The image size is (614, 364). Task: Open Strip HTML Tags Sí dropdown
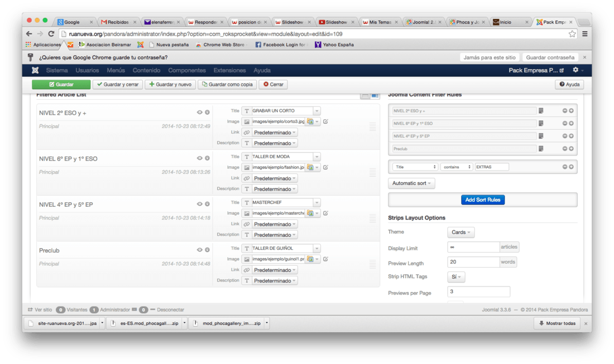coord(456,277)
